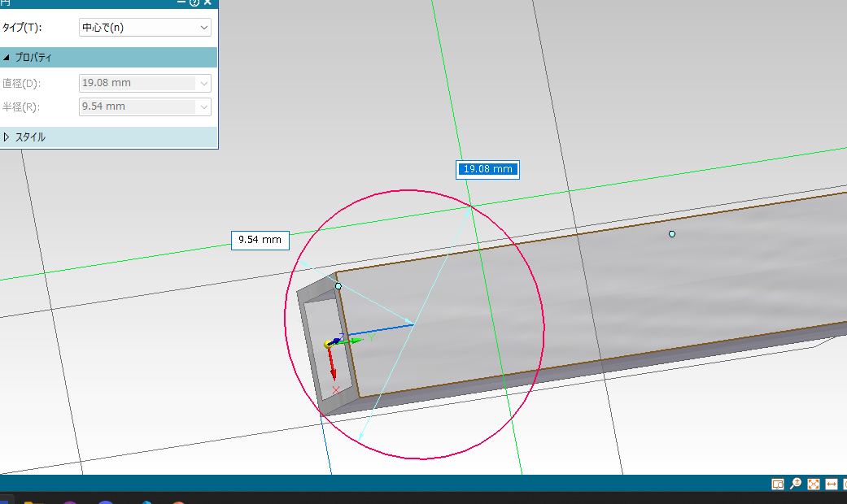Click the 9.54 mm radius dimension box
The image size is (847, 504).
click(260, 240)
